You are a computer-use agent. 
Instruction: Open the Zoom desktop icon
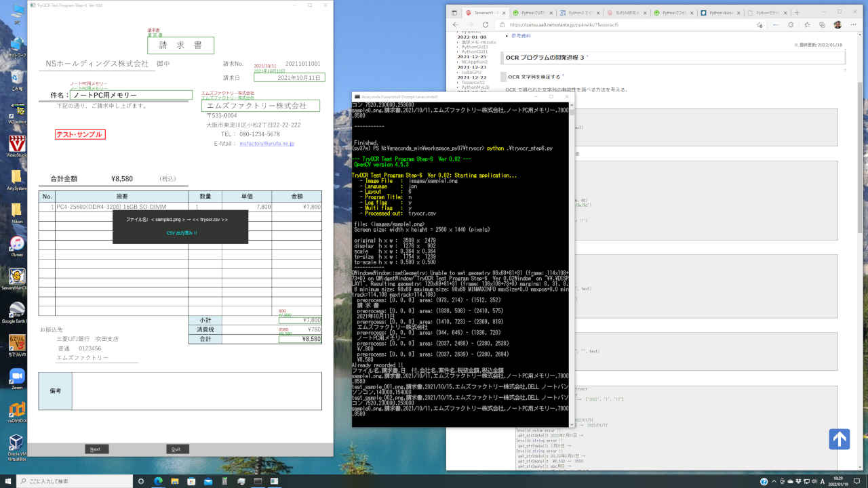click(17, 378)
